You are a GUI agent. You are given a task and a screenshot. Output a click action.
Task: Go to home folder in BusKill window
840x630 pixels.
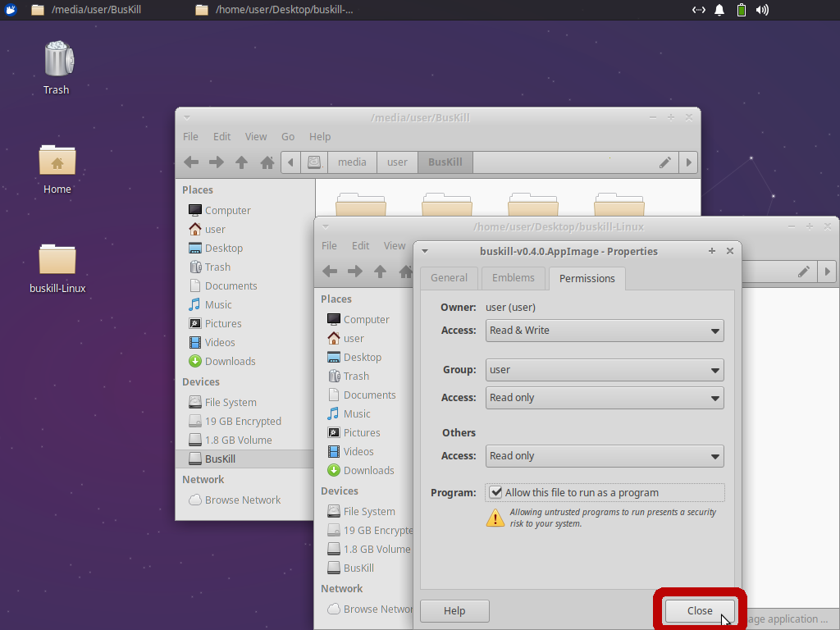(x=267, y=162)
